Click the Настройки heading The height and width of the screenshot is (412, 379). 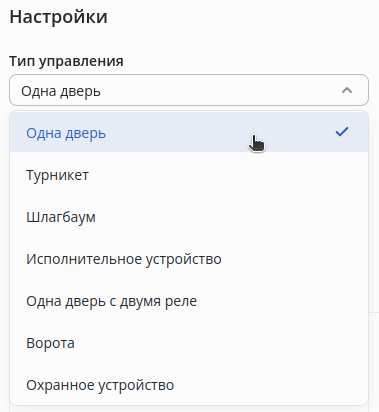tap(59, 17)
